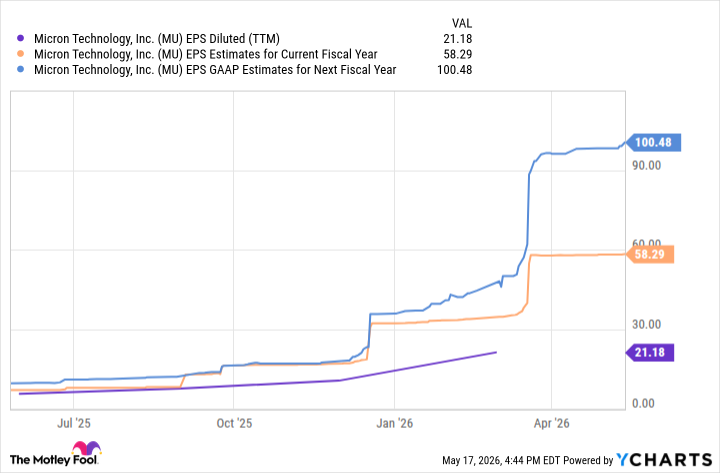
Task: Select the EPS GAAP Estimates for Next Fiscal Year label
Action: 215,70
